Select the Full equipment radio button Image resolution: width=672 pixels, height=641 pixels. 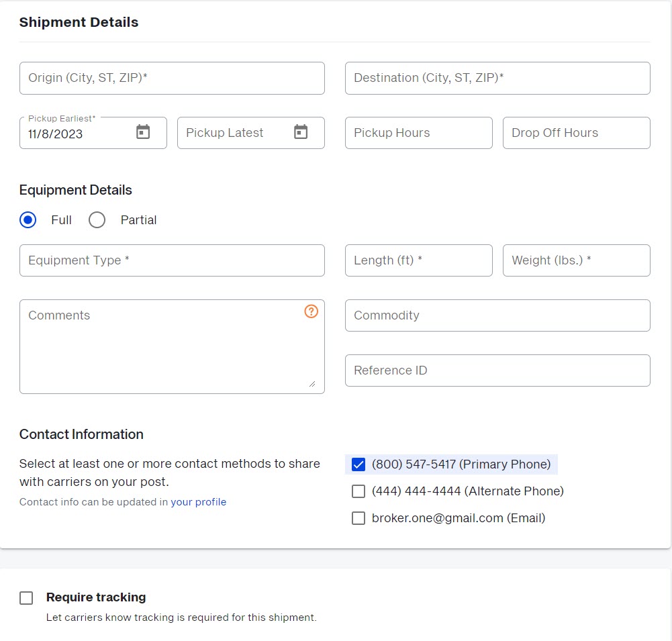coord(28,220)
